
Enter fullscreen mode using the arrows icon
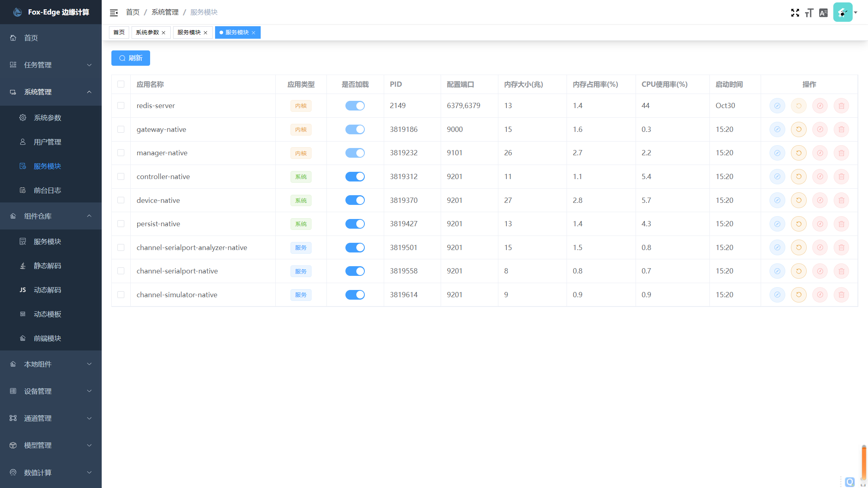[x=795, y=13]
